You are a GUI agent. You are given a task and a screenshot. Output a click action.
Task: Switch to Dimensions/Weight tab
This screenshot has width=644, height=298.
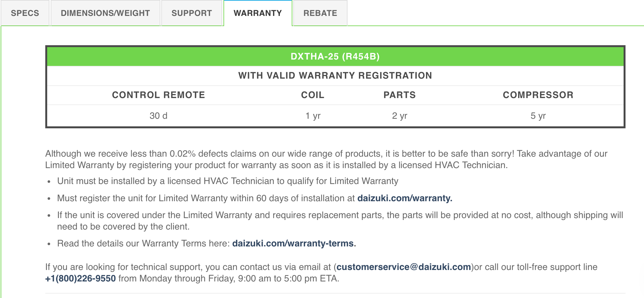point(105,13)
